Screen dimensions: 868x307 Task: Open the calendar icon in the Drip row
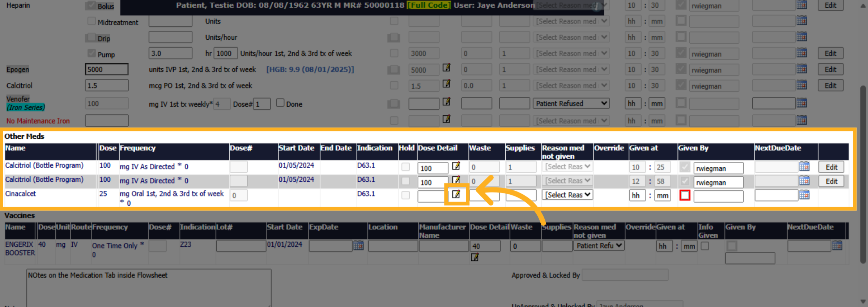point(802,36)
